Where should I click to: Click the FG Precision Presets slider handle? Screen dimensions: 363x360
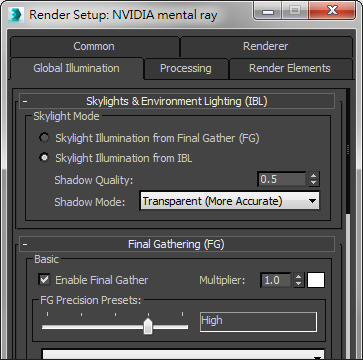click(x=148, y=326)
